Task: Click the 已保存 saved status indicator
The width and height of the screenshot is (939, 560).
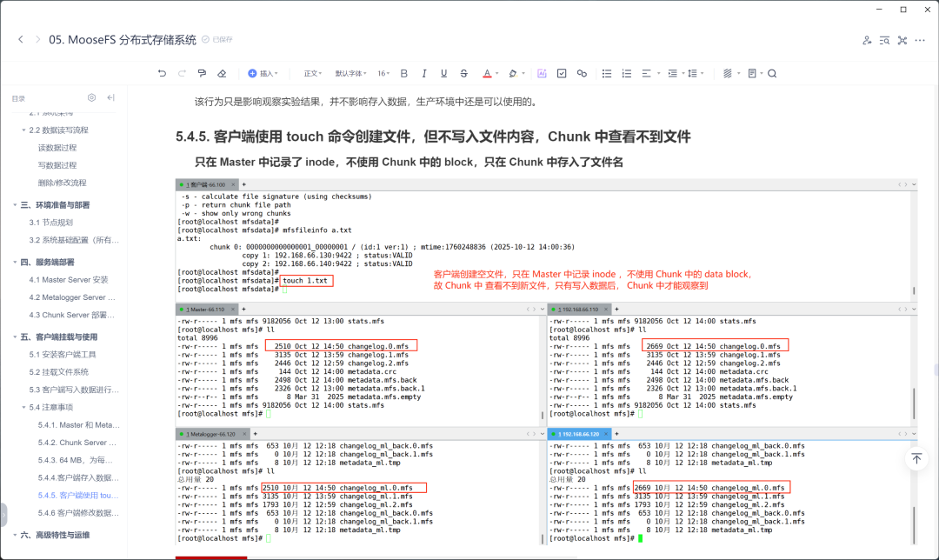Action: tap(217, 39)
